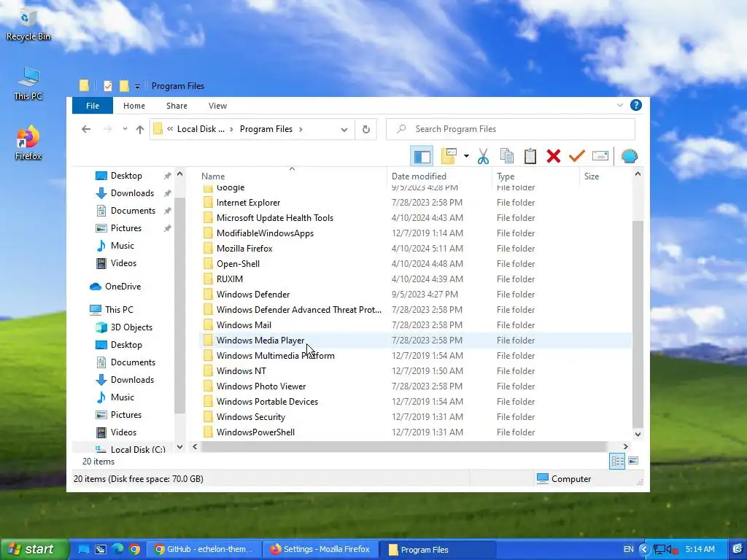This screenshot has height=560, width=747.
Task: Click the Edge icon in taskbar quick launch
Action: coord(117,550)
